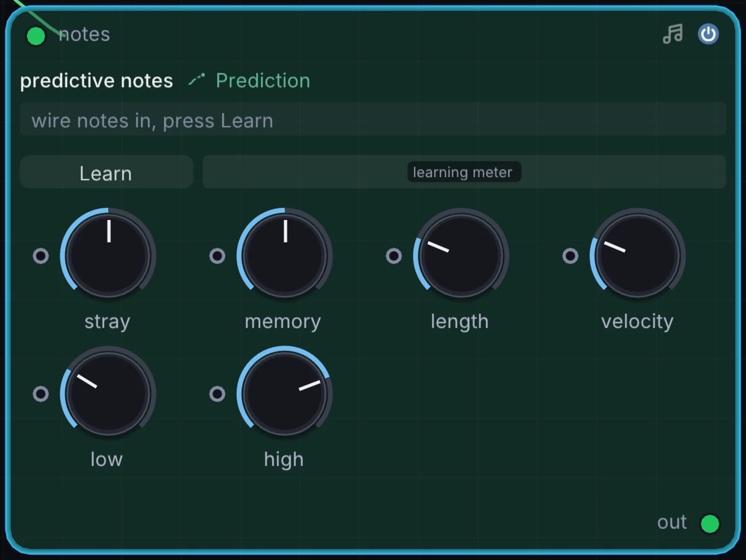The height and width of the screenshot is (560, 746).
Task: Click the learning meter bar
Action: [464, 172]
